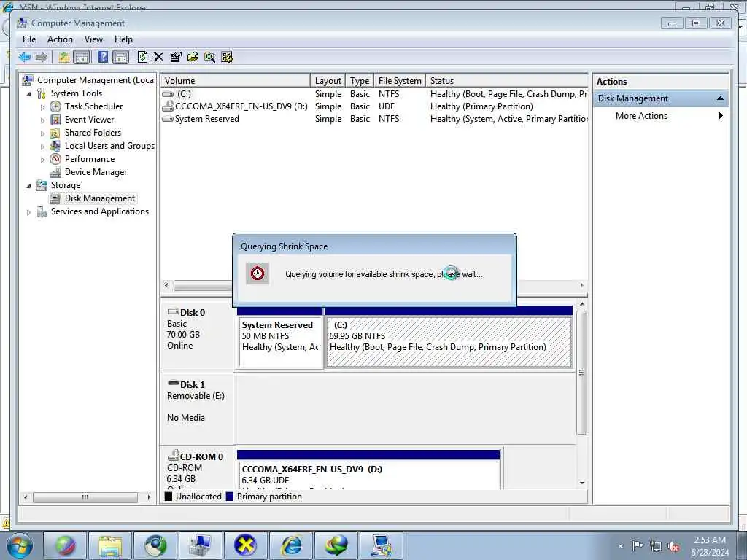Image resolution: width=747 pixels, height=560 pixels.
Task: Select the (C:) volume row
Action: (374, 94)
